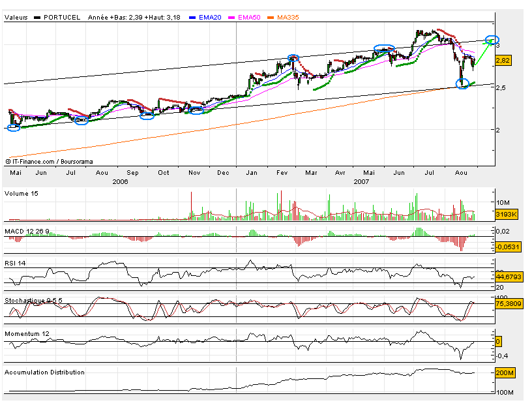The height and width of the screenshot is (409, 532).
Task: Click the RSI value box 44,6793
Action: [509, 277]
